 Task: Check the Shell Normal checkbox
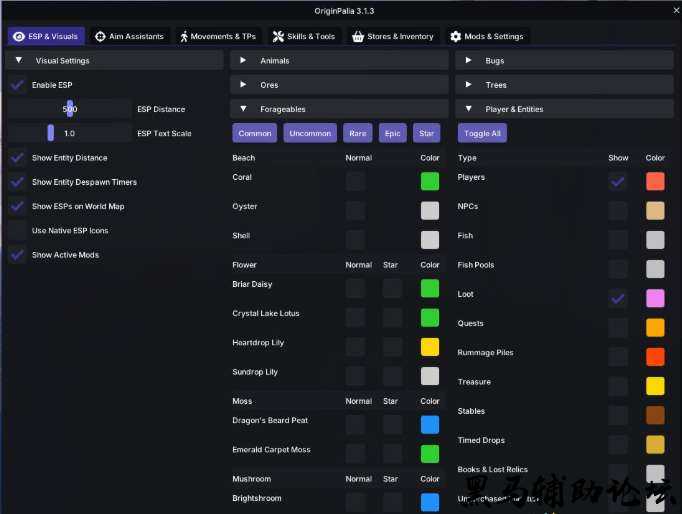tap(355, 240)
